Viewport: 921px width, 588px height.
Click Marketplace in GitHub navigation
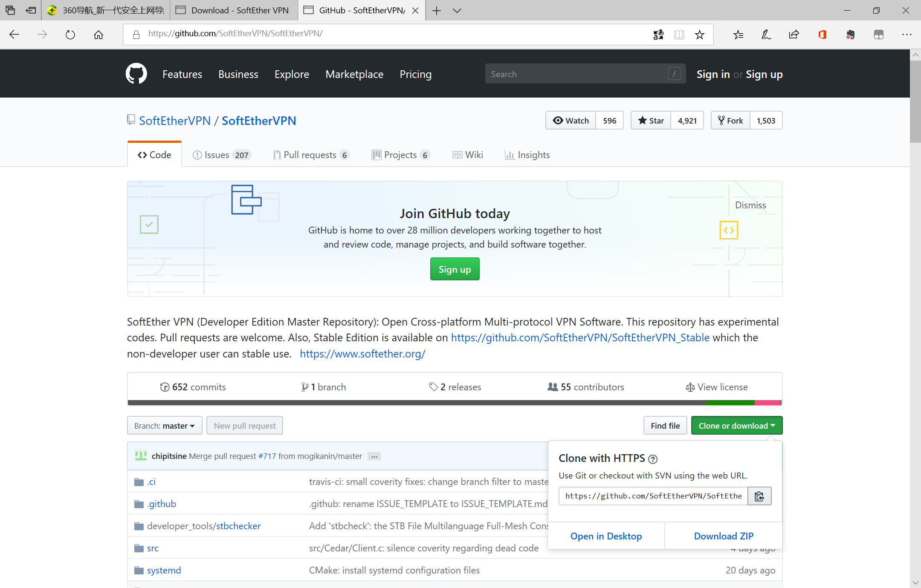coord(354,74)
